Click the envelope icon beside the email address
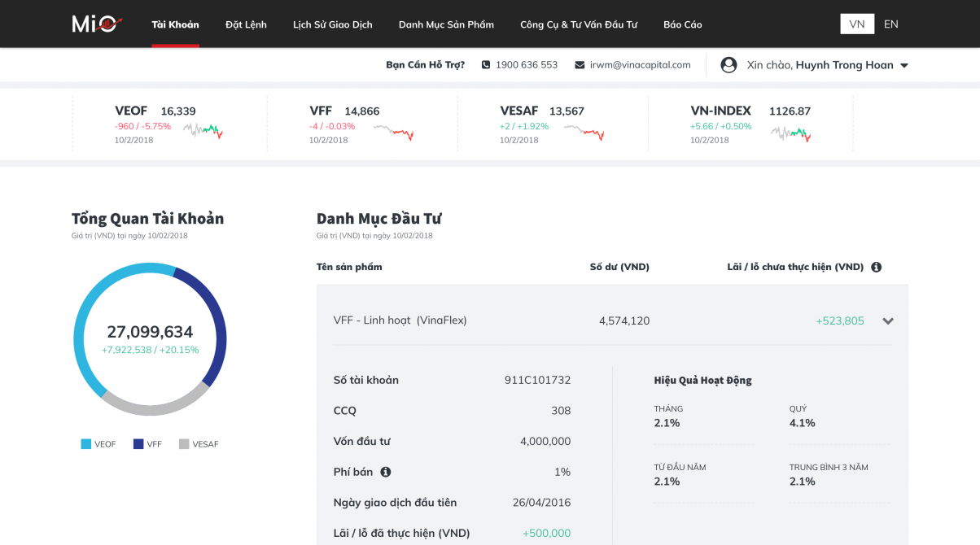This screenshot has height=545, width=980. tap(580, 65)
